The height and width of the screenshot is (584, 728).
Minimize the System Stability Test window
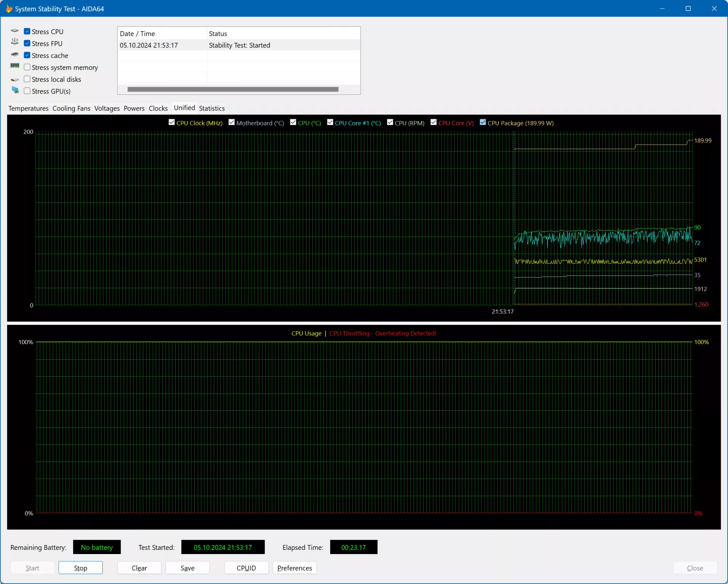tap(662, 8)
